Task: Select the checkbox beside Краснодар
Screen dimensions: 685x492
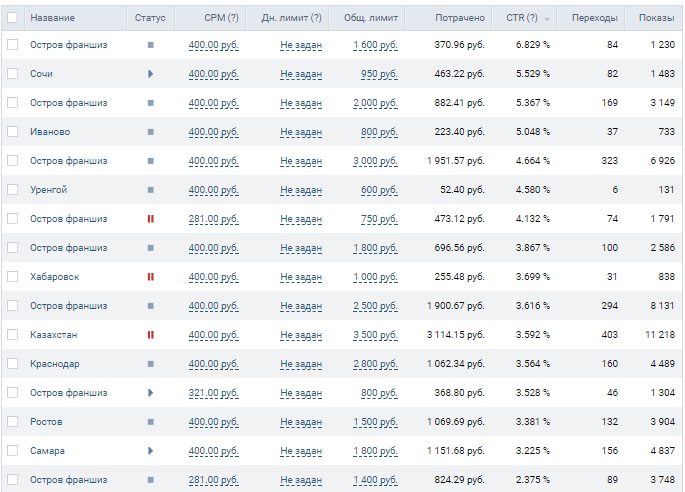Action: coord(13,364)
